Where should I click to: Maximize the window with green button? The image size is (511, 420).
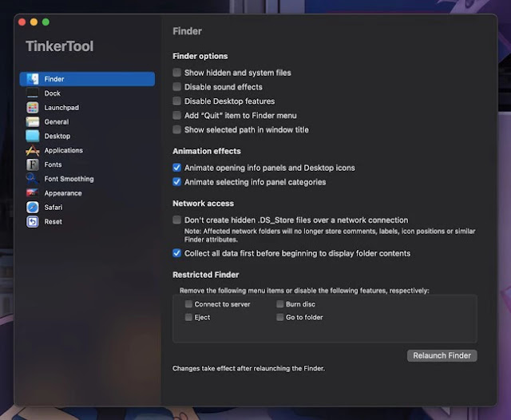(46, 22)
